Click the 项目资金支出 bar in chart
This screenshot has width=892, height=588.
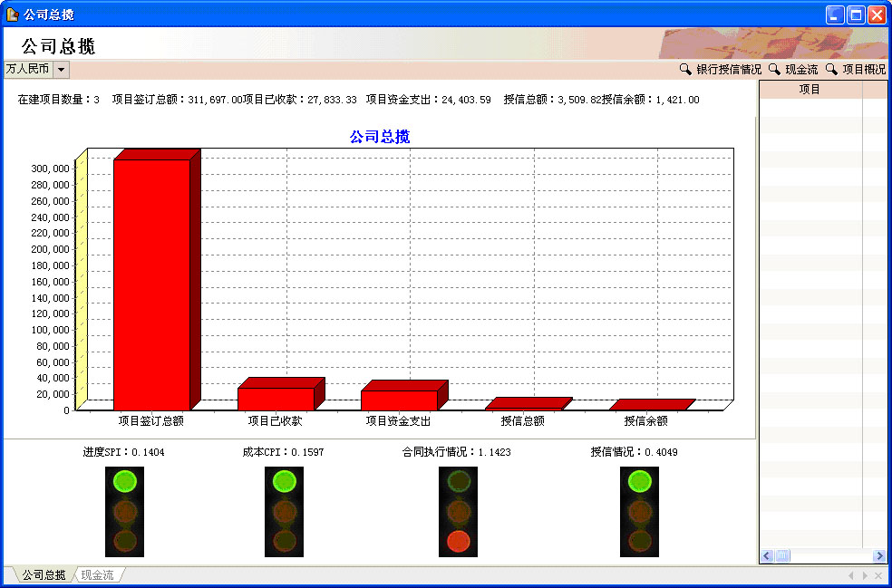coord(400,400)
